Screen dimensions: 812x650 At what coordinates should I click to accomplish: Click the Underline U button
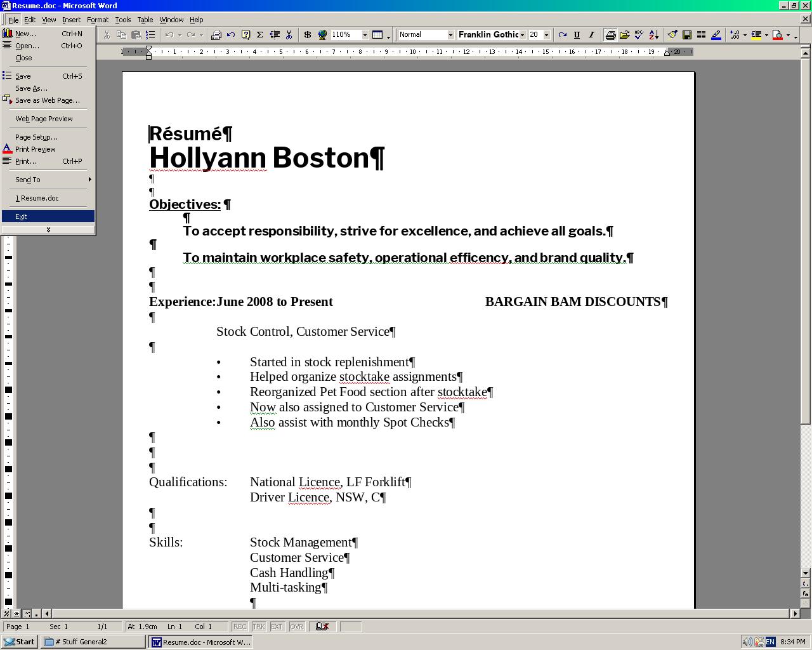(x=577, y=35)
